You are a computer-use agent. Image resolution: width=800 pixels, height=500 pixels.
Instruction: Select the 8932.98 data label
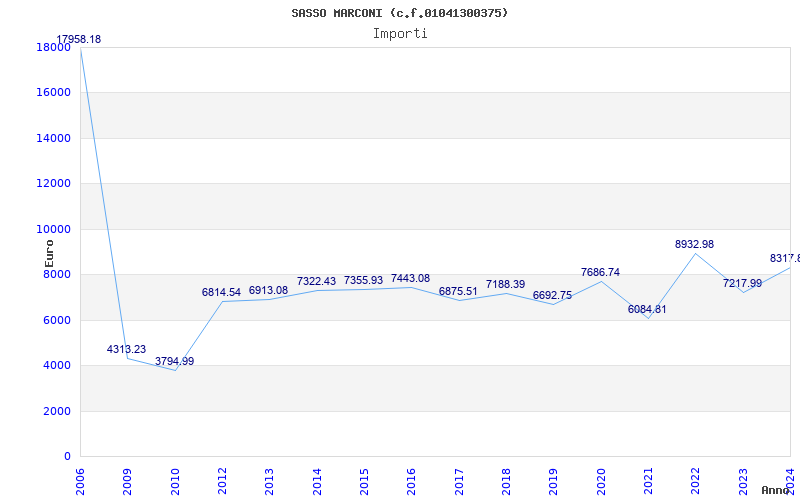click(x=694, y=244)
